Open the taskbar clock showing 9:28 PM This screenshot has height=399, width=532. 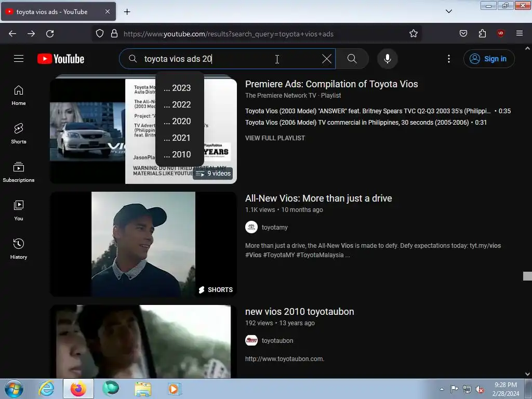click(x=505, y=389)
